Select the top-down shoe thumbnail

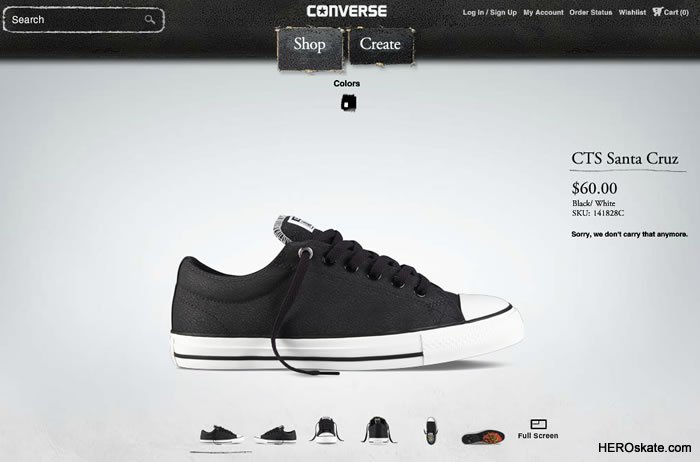pyautogui.click(x=431, y=431)
